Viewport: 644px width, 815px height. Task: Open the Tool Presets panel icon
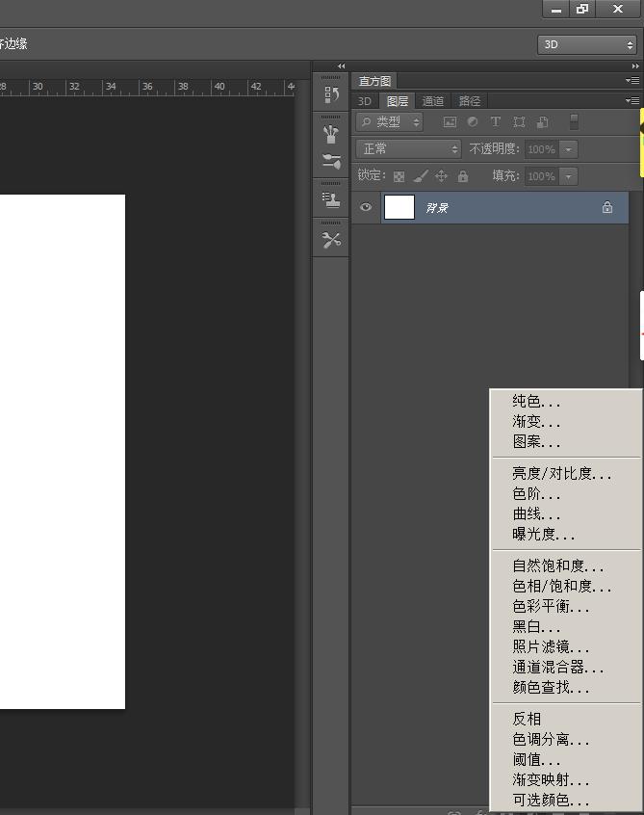[x=331, y=240]
